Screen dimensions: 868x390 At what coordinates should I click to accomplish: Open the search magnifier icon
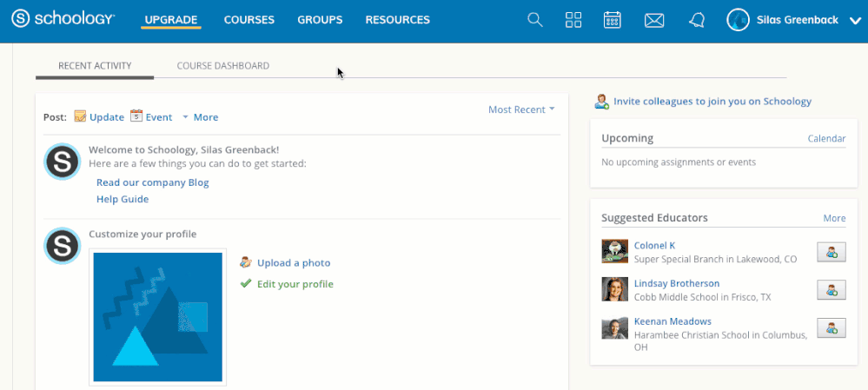point(534,20)
